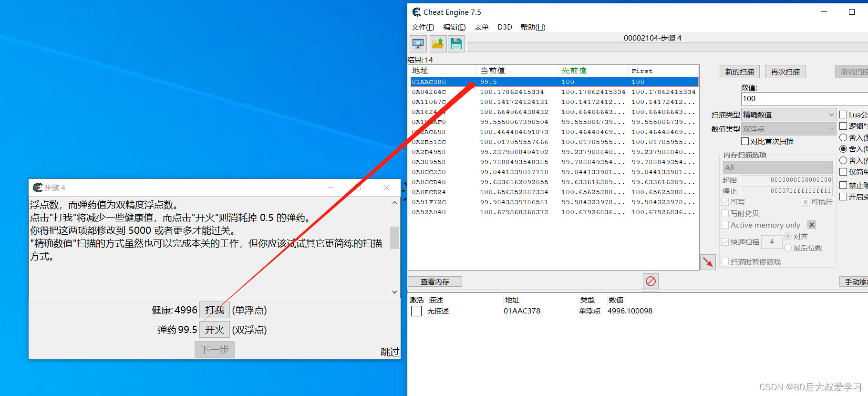Click the scroll down arrow in 步骤 4 text
The width and height of the screenshot is (868, 396).
point(394,292)
